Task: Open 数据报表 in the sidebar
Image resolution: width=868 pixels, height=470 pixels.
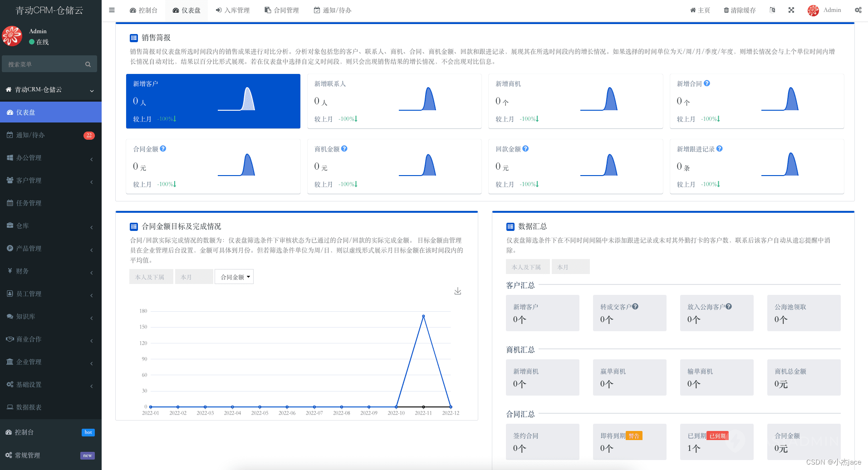Action: [51, 407]
